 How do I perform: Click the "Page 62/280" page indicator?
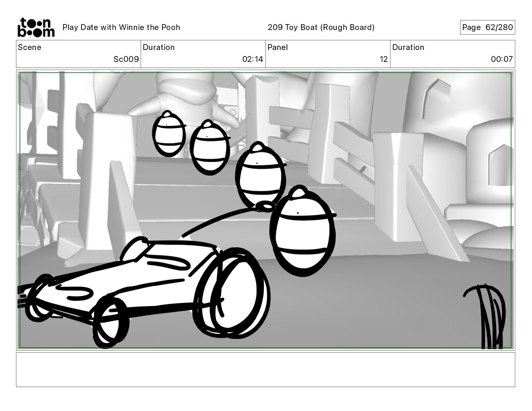click(x=488, y=27)
